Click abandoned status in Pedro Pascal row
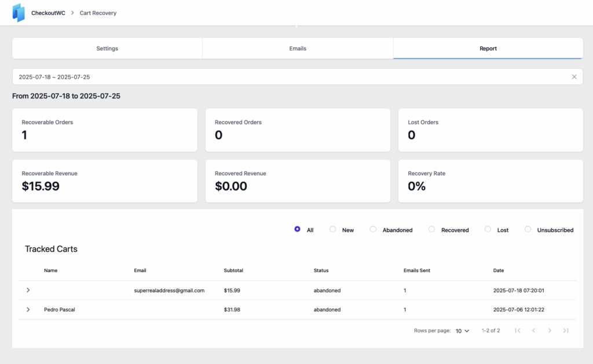Screen dimensions: 593x364 coord(327,309)
